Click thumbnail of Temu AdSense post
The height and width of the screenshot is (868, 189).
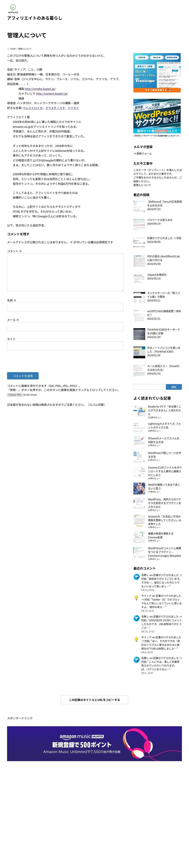click(x=139, y=206)
